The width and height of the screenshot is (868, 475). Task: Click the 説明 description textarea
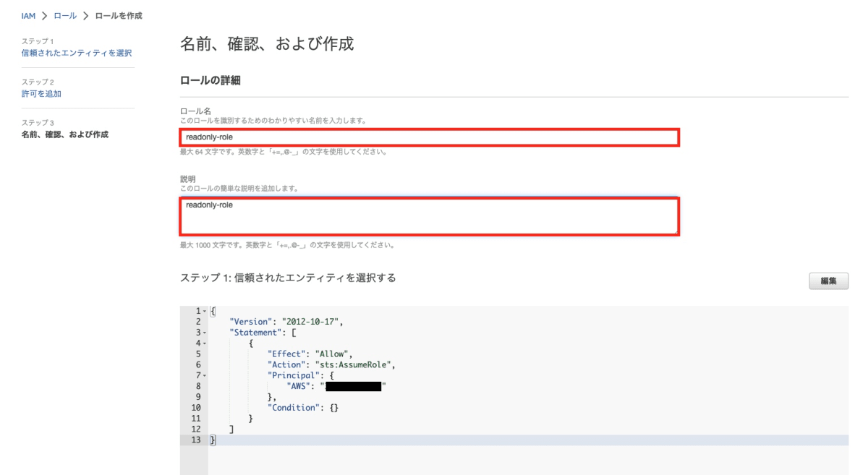(x=429, y=215)
